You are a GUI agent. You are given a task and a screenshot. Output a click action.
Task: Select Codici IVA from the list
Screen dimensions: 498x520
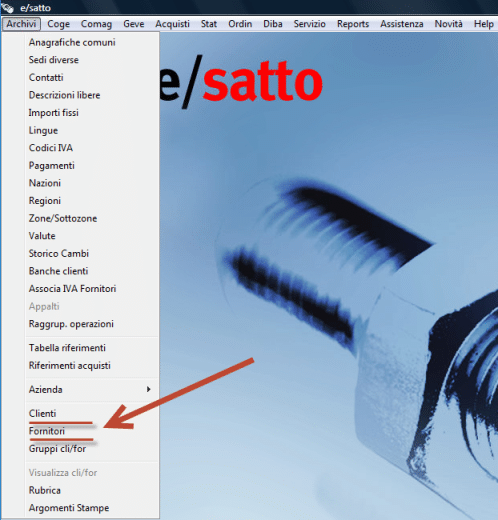tap(51, 148)
